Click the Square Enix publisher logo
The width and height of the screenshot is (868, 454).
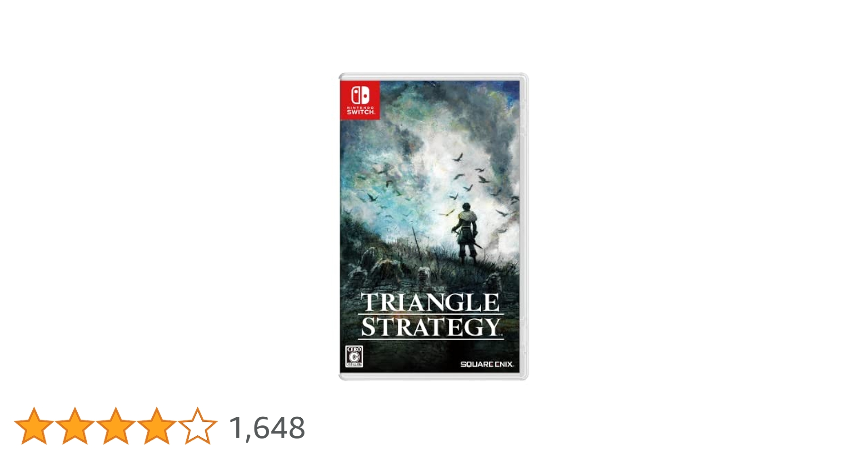pos(487,364)
